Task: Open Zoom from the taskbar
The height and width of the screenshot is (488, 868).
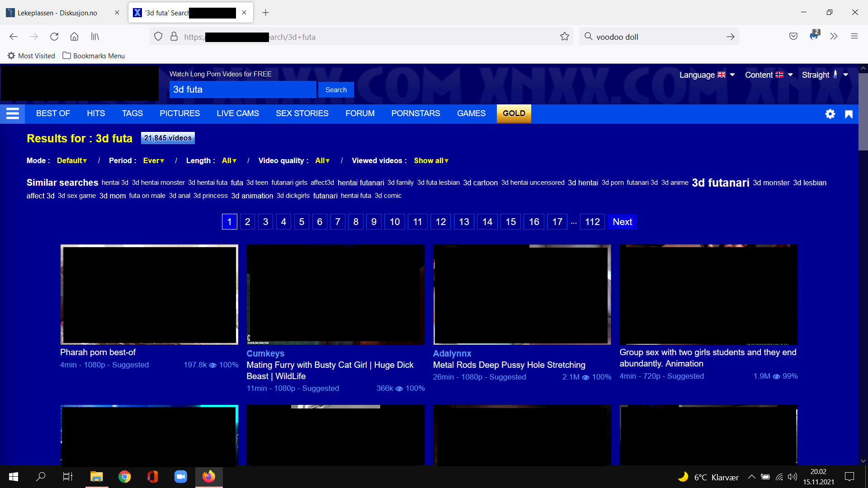Action: click(181, 477)
